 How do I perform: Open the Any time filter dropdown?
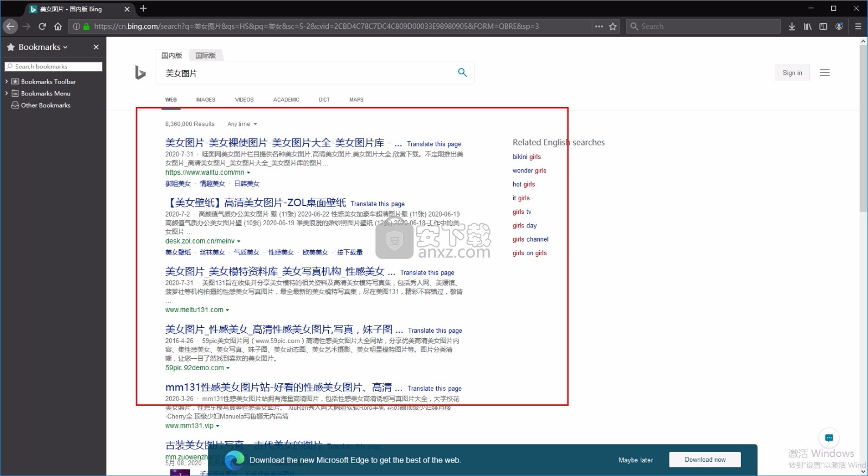point(242,124)
